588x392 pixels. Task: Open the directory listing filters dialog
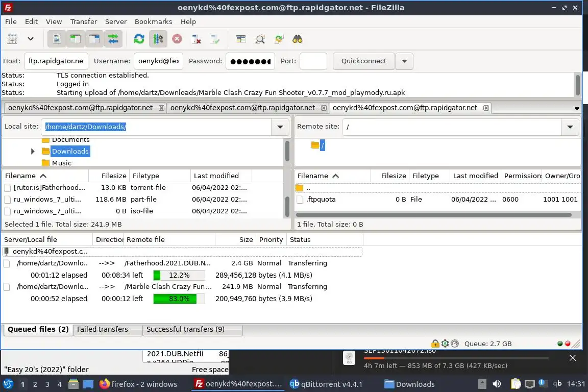(x=241, y=39)
